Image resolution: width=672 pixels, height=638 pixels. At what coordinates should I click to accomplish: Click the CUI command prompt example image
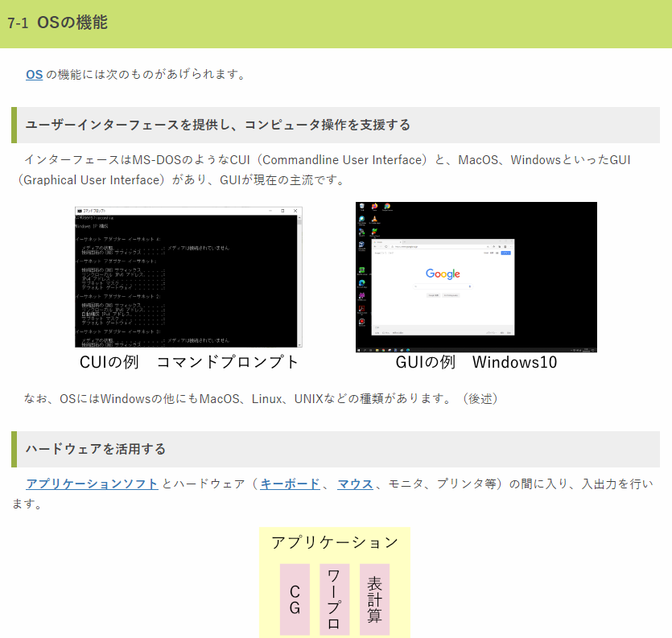188,278
